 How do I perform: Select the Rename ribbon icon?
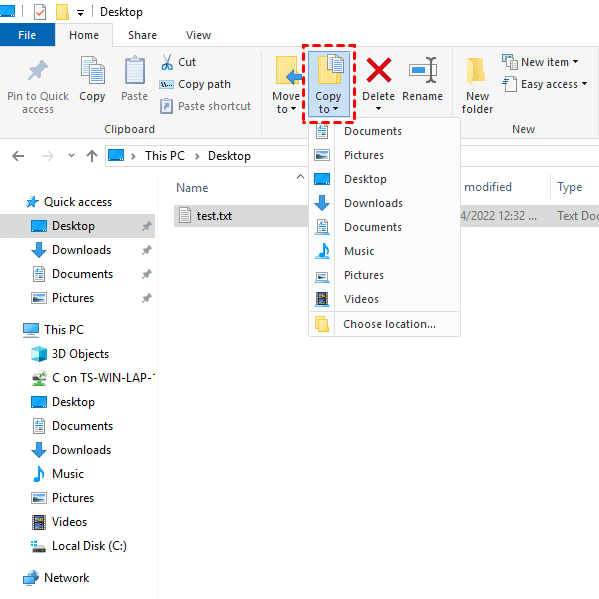coord(423,70)
